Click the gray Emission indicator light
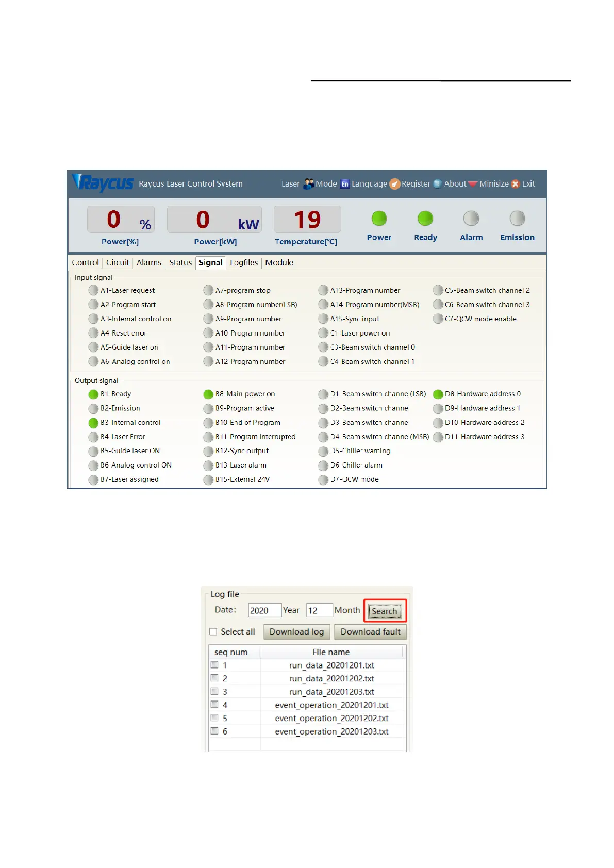 pyautogui.click(x=517, y=219)
